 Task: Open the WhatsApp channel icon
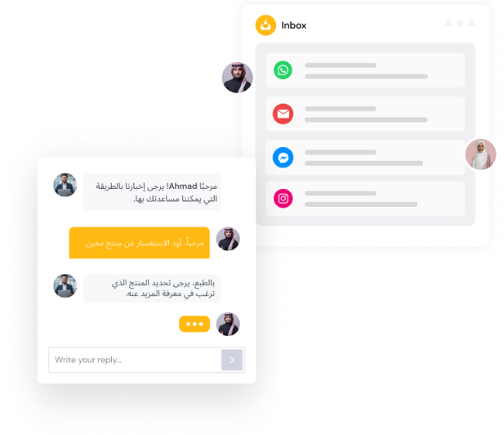click(x=283, y=70)
